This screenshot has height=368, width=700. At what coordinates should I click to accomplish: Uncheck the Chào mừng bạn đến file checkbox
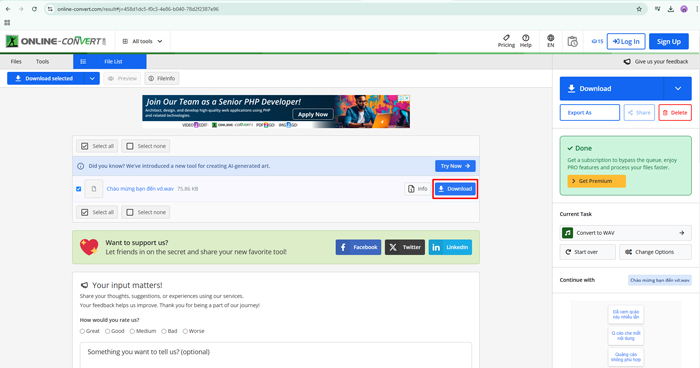[x=79, y=189]
